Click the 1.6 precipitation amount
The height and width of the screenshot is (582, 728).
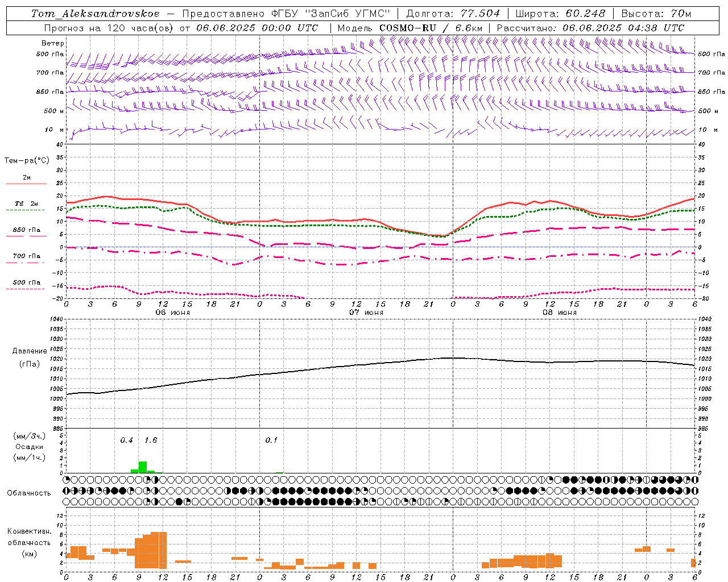[151, 440]
